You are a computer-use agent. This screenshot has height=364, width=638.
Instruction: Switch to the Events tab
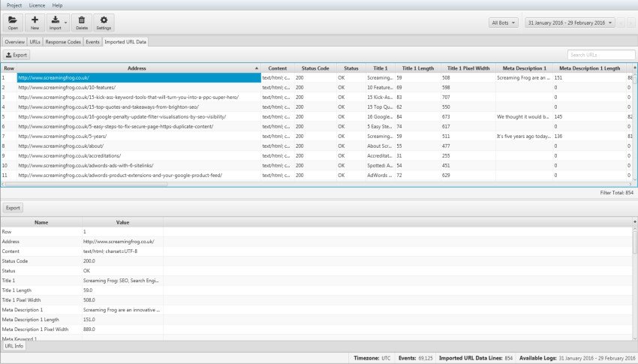[93, 42]
